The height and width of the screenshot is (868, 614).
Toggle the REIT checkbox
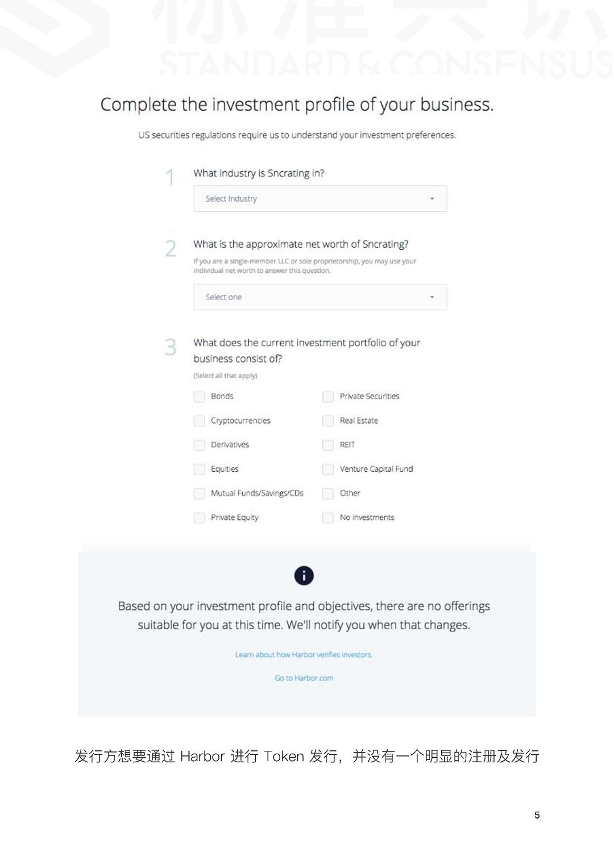(328, 445)
